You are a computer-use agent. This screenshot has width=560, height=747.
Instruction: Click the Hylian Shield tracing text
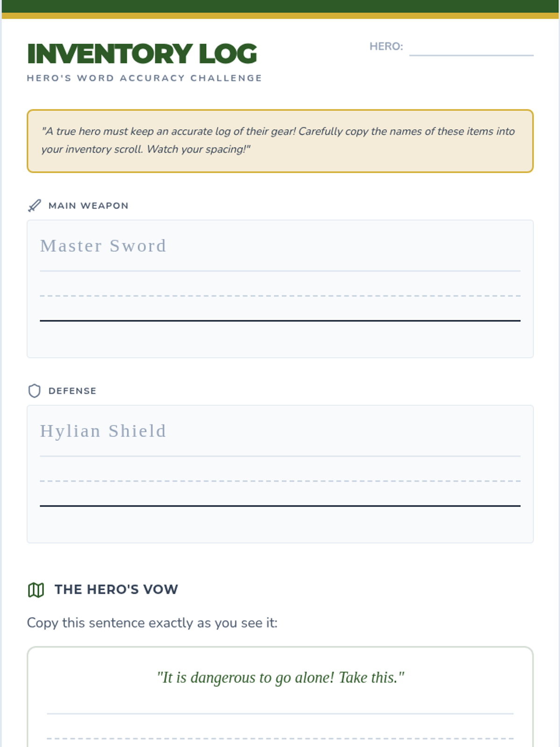(103, 431)
